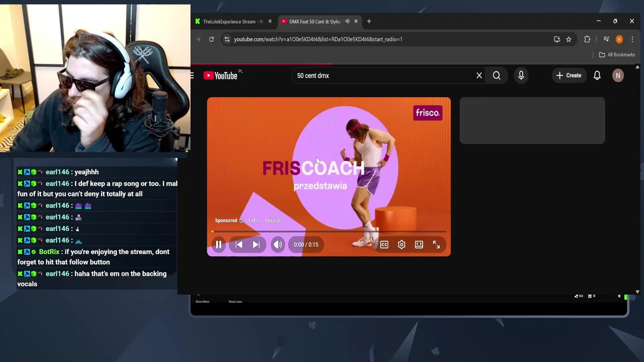Screen dimensions: 644x362
Task: Click earl146 backing vocals message
Action: click(97, 279)
